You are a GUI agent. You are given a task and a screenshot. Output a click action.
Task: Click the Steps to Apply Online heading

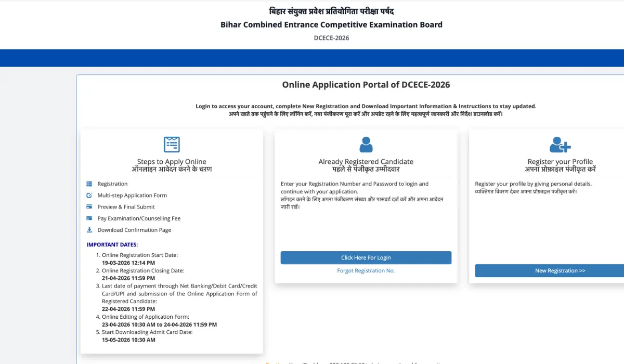tap(172, 162)
